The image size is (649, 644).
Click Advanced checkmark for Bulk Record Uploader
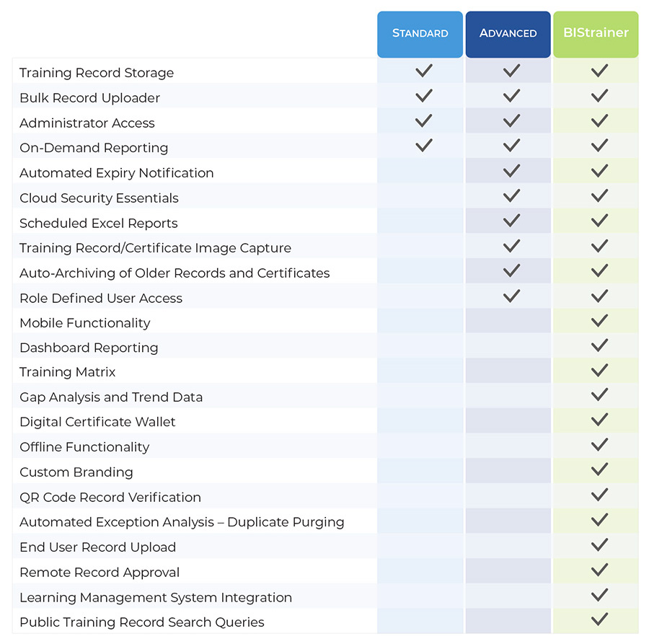tap(511, 96)
